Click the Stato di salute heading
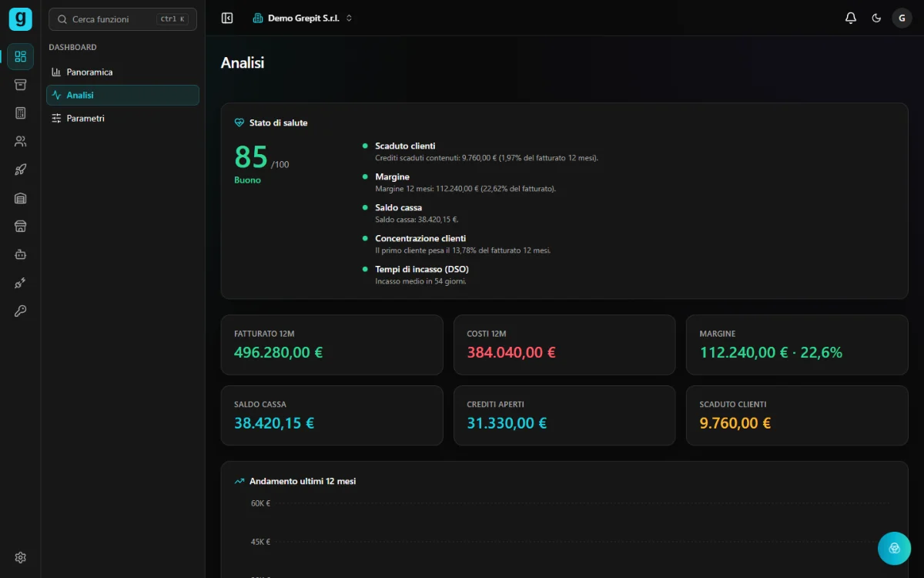Image resolution: width=924 pixels, height=578 pixels. tap(278, 123)
